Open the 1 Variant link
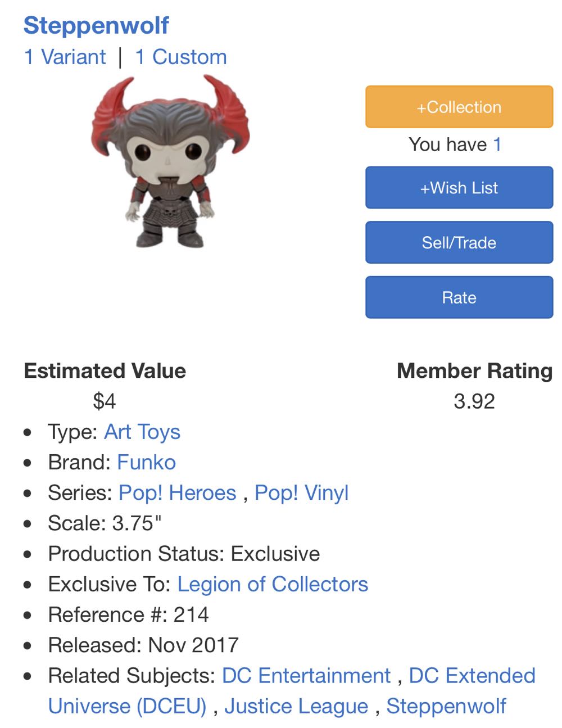The height and width of the screenshot is (728, 562). click(x=64, y=56)
